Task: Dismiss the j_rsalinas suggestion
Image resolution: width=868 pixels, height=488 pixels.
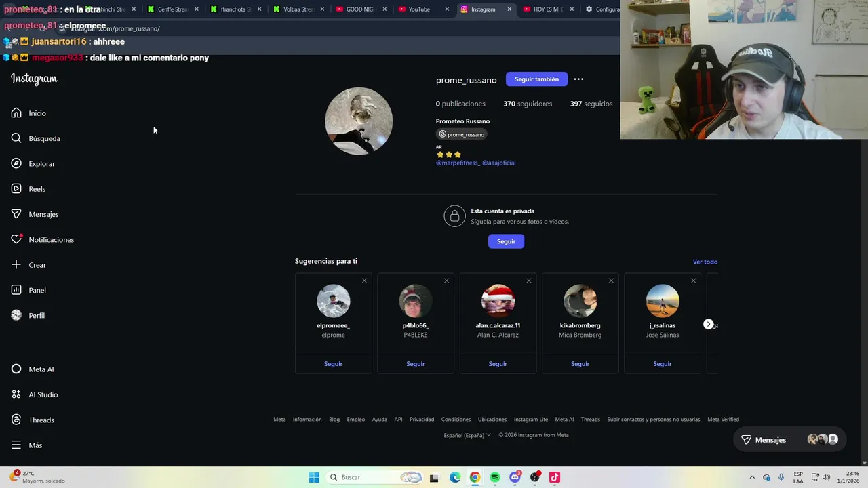Action: pos(693,281)
